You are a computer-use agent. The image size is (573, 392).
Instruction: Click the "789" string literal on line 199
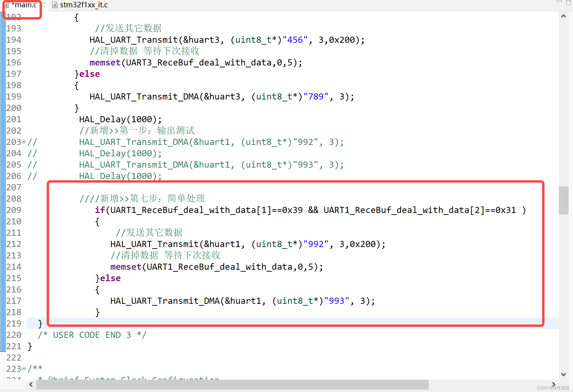(x=316, y=97)
